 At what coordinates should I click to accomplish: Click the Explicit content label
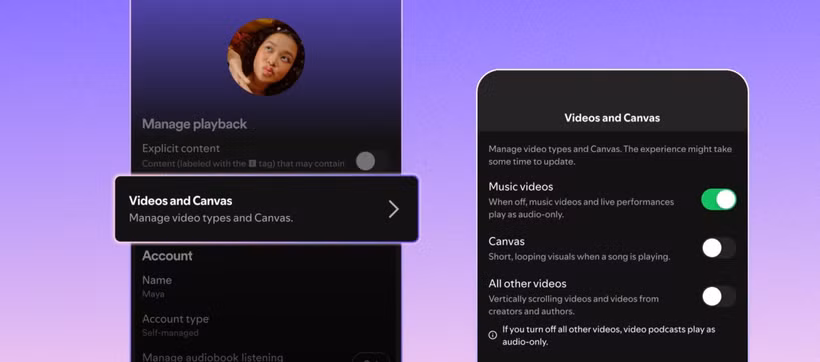point(181,149)
